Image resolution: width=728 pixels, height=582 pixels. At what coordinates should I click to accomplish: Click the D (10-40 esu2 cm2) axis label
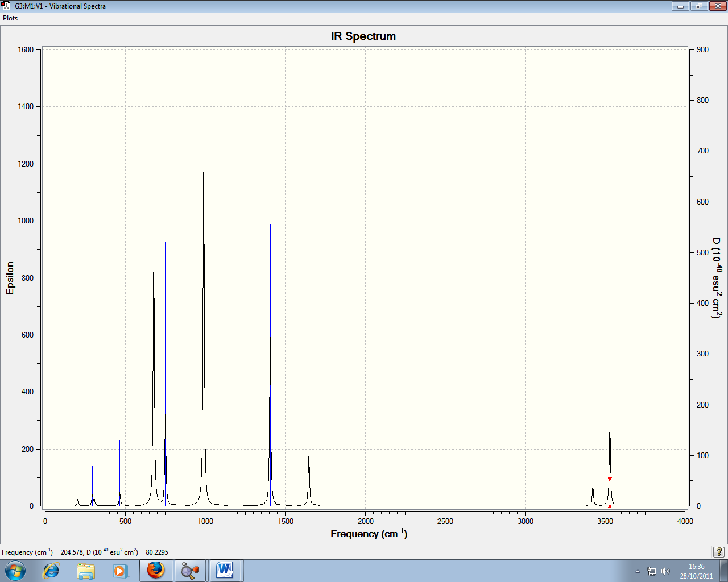[717, 278]
